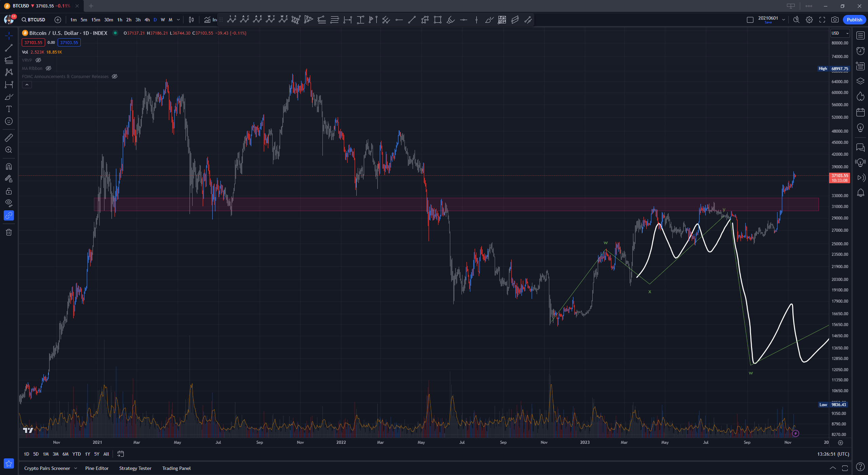Collapse the indicator legend chevron
868x475 pixels.
tap(27, 85)
